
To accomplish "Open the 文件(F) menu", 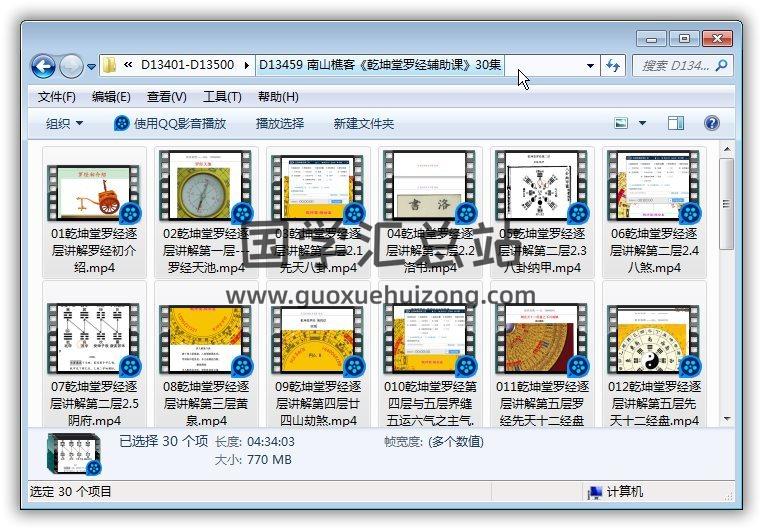I will (x=56, y=97).
